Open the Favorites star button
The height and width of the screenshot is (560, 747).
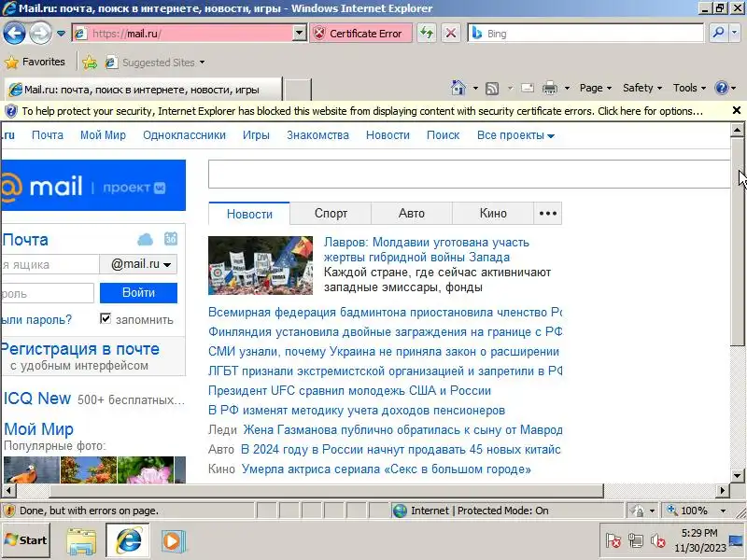coord(35,62)
